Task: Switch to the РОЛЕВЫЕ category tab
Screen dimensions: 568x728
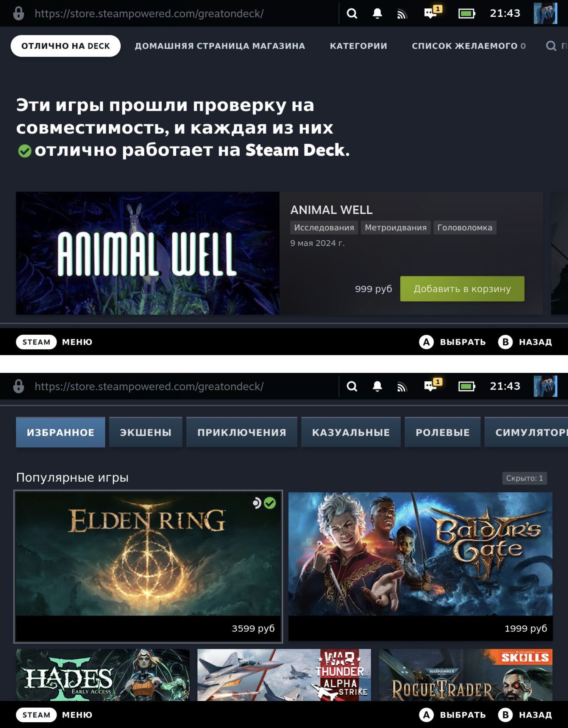Action: point(442,432)
